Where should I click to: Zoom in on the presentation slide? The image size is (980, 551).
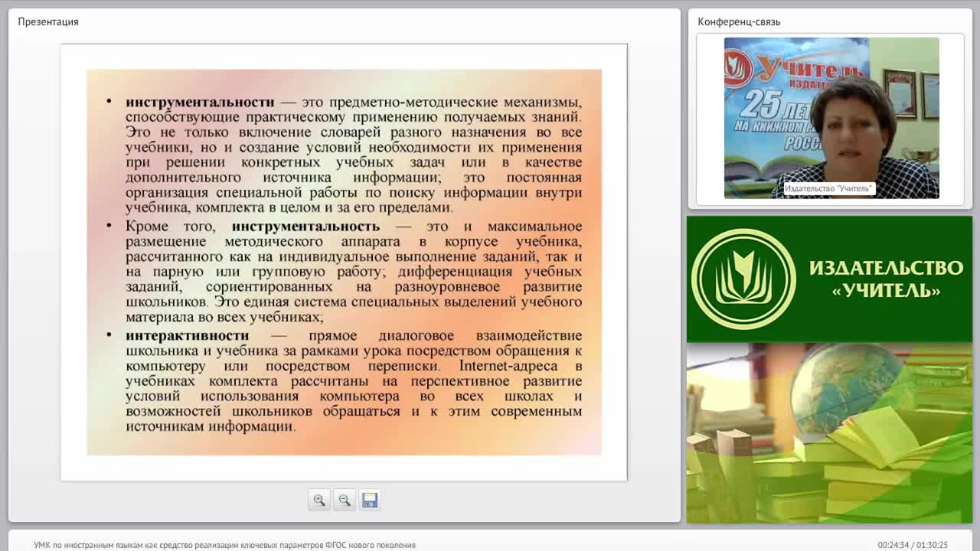319,500
